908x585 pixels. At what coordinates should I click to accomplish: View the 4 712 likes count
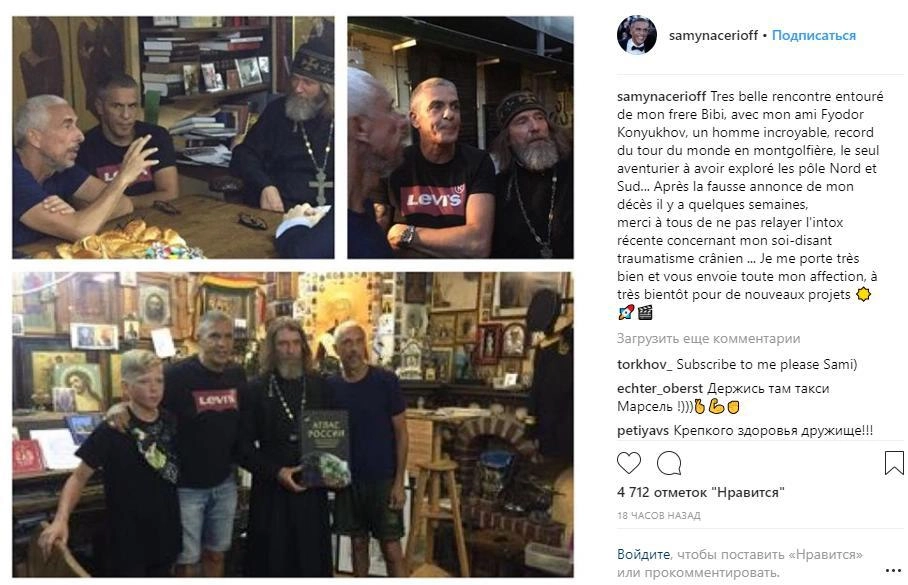701,492
